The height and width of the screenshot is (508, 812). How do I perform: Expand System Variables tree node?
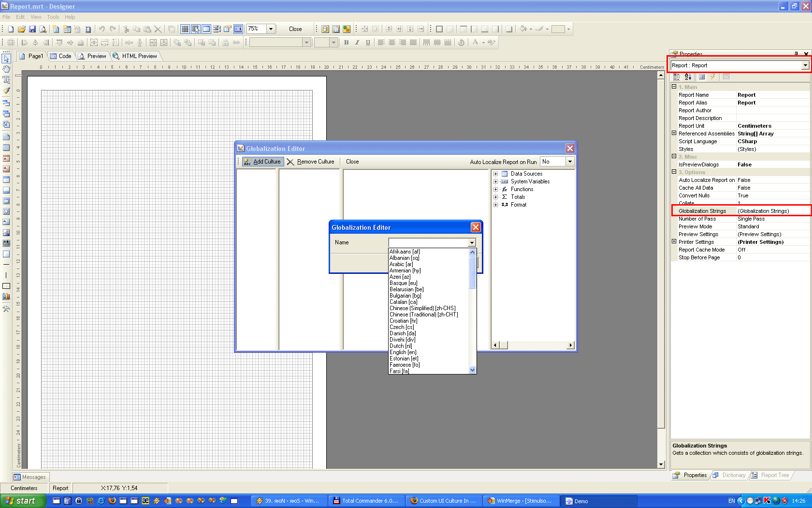495,181
